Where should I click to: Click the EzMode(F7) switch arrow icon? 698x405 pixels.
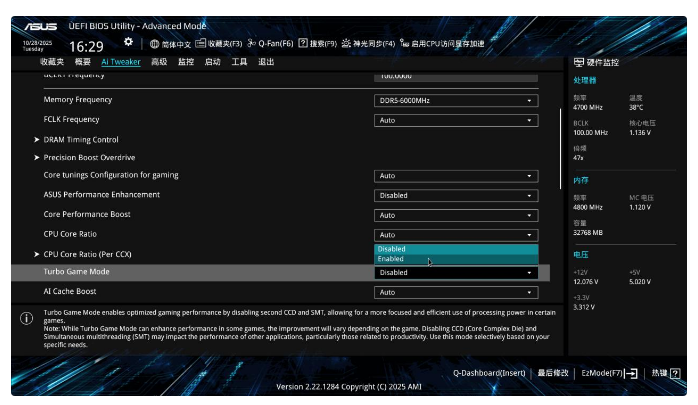click(632, 373)
